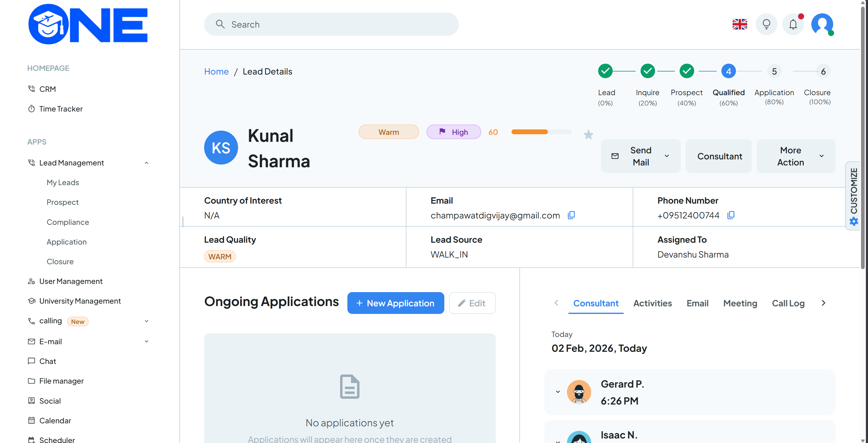Open the UK flag language selector
Image resolution: width=868 pixels, height=443 pixels.
(x=740, y=24)
